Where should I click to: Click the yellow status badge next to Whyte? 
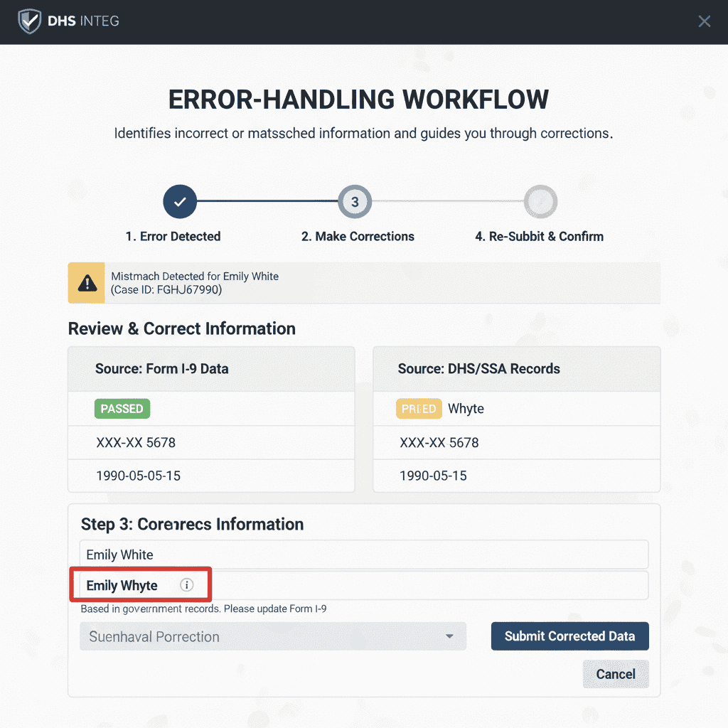click(419, 409)
